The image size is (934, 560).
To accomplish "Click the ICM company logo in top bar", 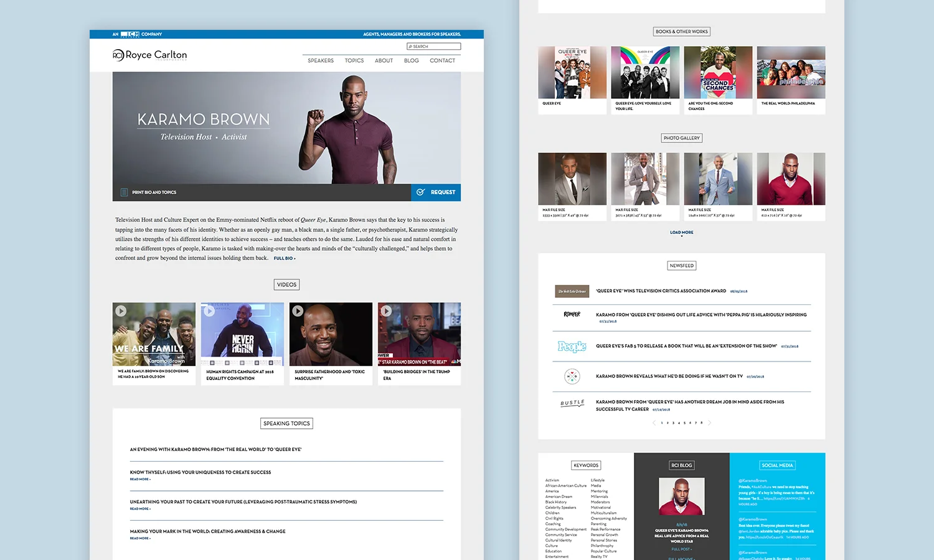I will tap(130, 34).
